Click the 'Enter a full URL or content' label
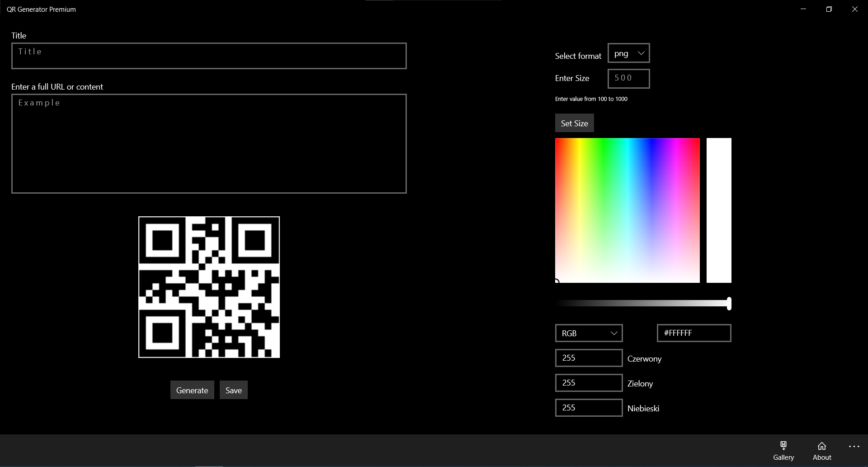Viewport: 868px width, 467px height. tap(57, 86)
